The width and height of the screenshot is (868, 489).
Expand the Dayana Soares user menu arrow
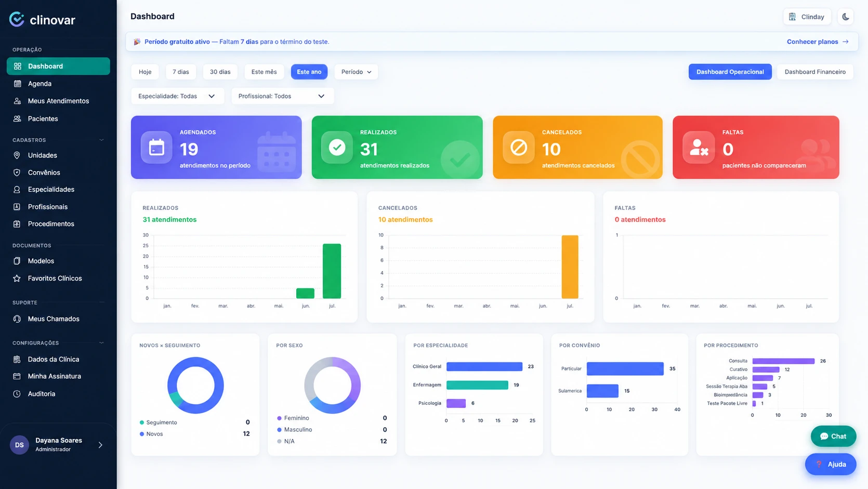click(x=100, y=445)
